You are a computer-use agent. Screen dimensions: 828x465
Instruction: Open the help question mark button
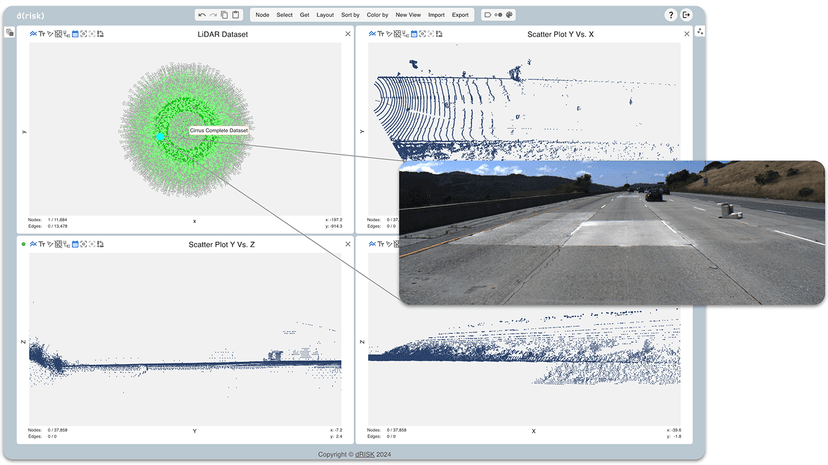(671, 15)
